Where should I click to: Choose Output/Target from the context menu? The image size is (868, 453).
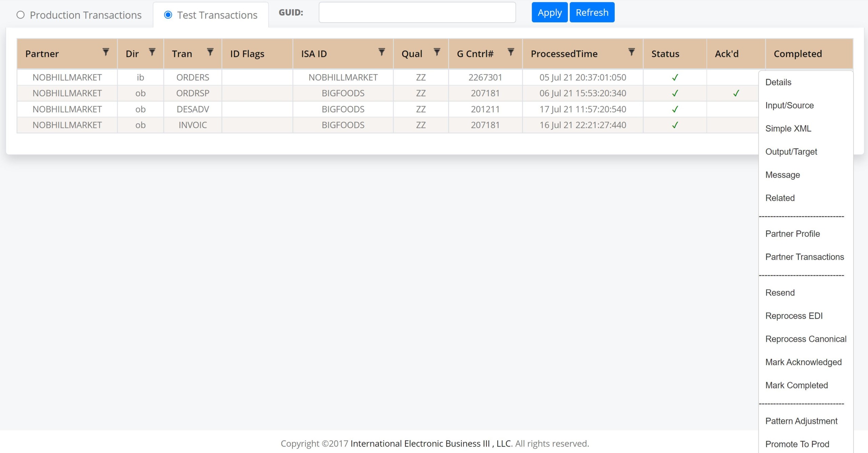[x=791, y=152]
